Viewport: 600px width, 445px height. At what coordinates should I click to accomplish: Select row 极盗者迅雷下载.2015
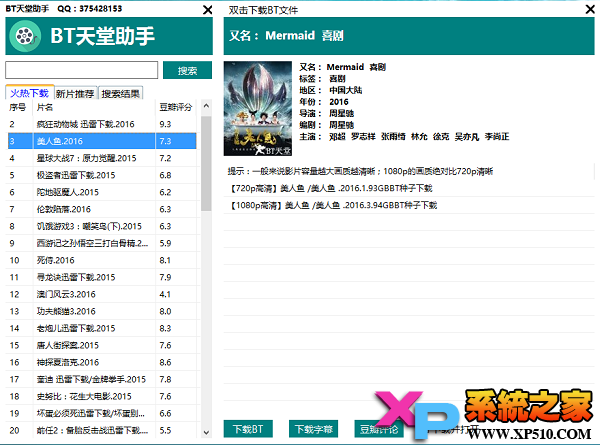point(103,175)
